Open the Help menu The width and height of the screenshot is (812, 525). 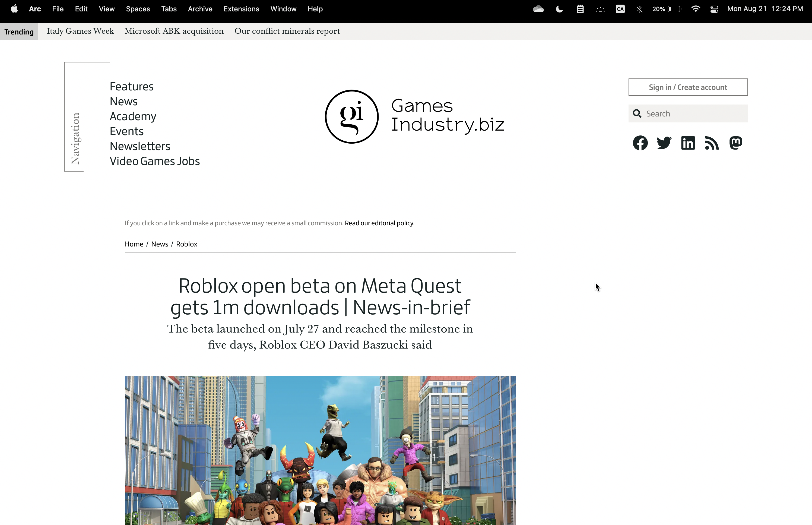click(x=315, y=9)
